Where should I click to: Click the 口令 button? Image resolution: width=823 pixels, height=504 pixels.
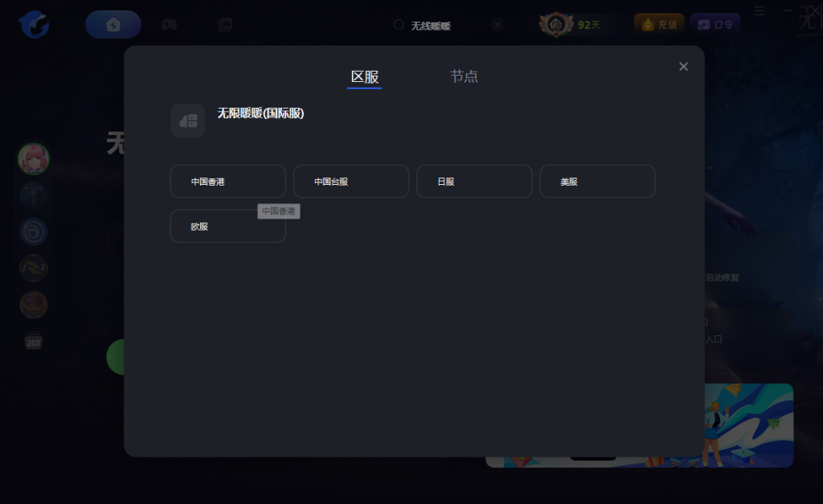714,24
